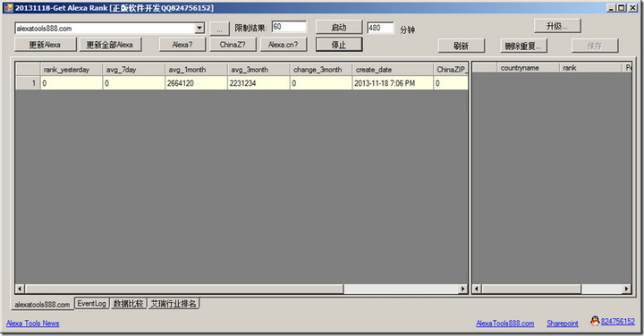Image resolution: width=644 pixels, height=336 pixels.
Task: Select the rank_yesterday column header
Action: pyautogui.click(x=72, y=70)
